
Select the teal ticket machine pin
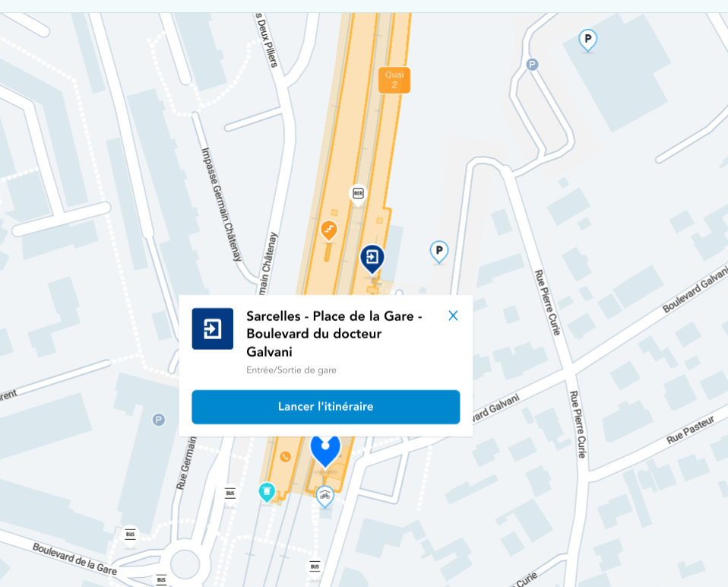coord(267,492)
